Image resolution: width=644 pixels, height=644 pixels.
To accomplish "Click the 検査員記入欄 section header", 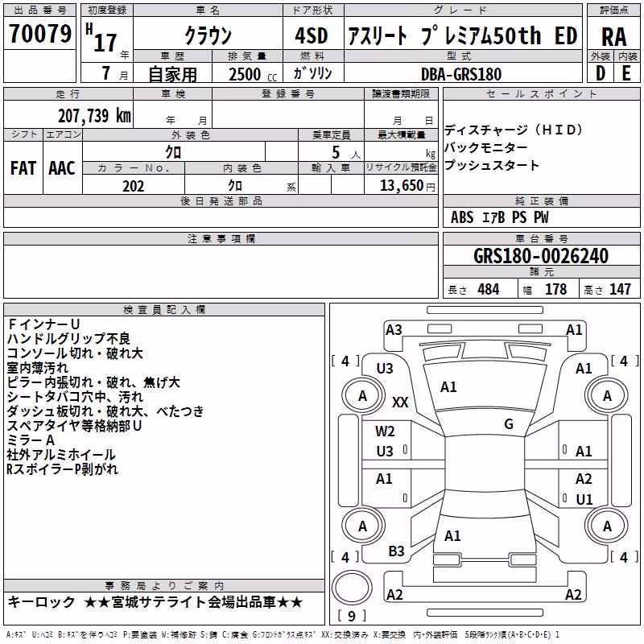I will pos(164,310).
